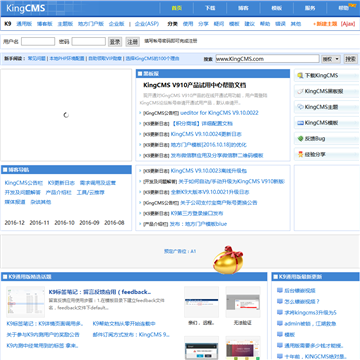Open K9标签笔记：留言反馈应用 (feedback.. title
360x360 pixels.
tap(100, 292)
